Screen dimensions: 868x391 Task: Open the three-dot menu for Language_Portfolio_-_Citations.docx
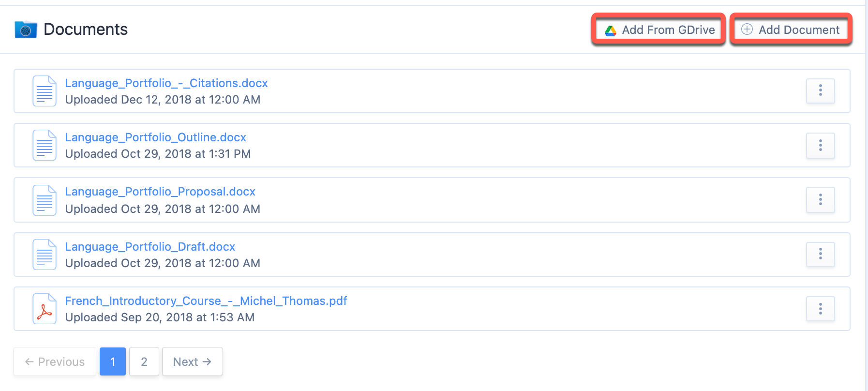(821, 90)
